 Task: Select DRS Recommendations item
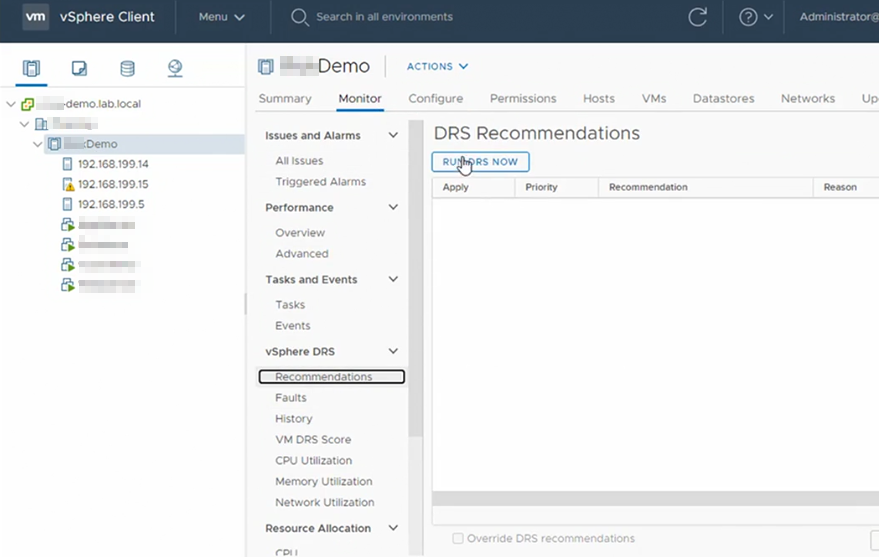coord(331,377)
